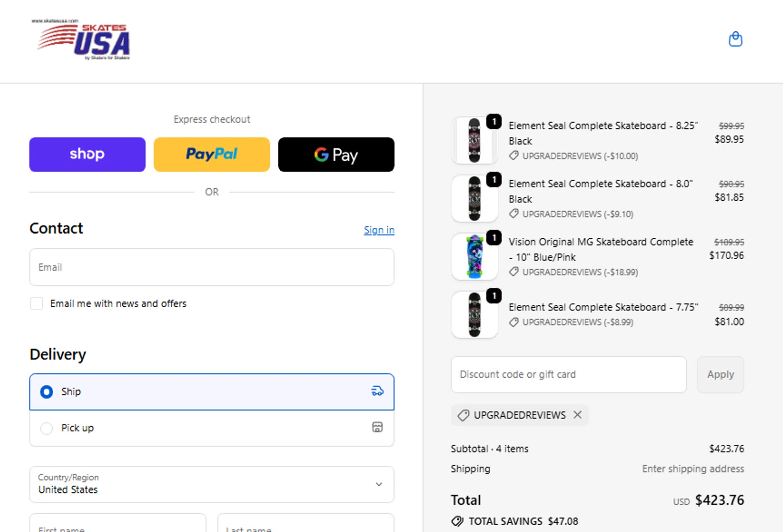
Task: Click Vision Original MG Skateboard Complete title
Action: click(601, 249)
